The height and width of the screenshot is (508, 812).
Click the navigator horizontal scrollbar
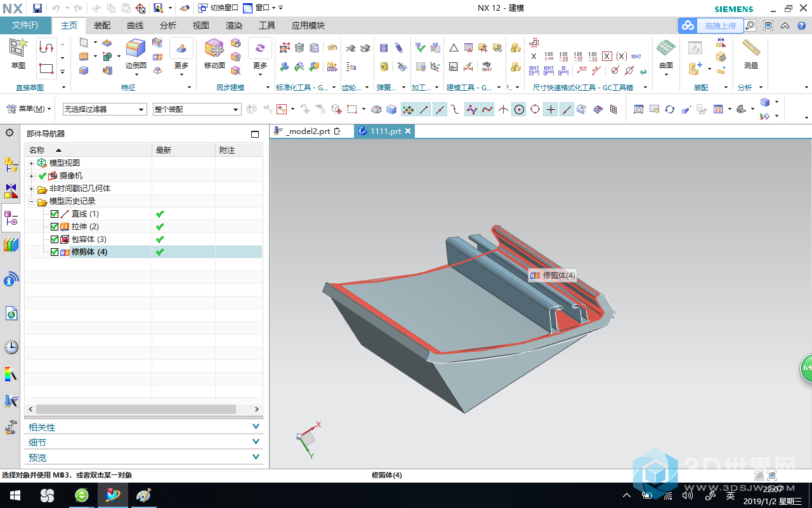click(x=135, y=410)
